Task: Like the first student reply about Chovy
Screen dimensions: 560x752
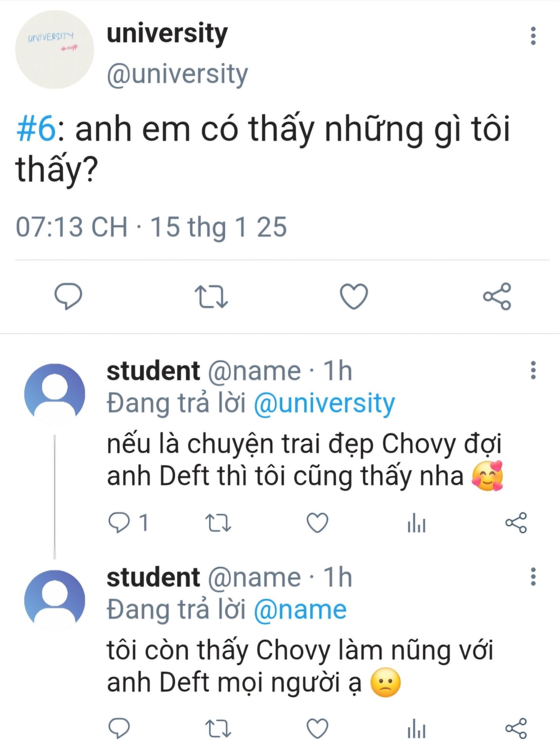Action: [x=317, y=523]
